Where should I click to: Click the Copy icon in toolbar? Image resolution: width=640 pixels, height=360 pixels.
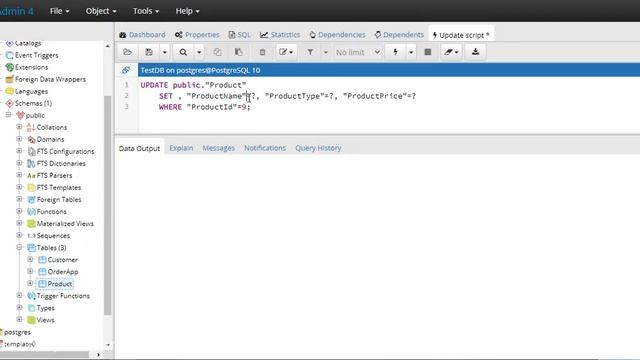click(218, 52)
